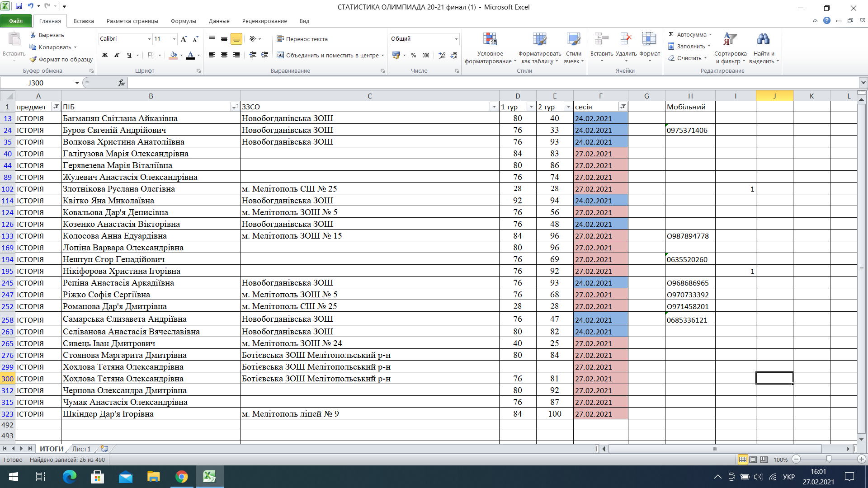This screenshot has width=868, height=488.
Task: Click the Sort and Filter icon
Action: pos(730,39)
